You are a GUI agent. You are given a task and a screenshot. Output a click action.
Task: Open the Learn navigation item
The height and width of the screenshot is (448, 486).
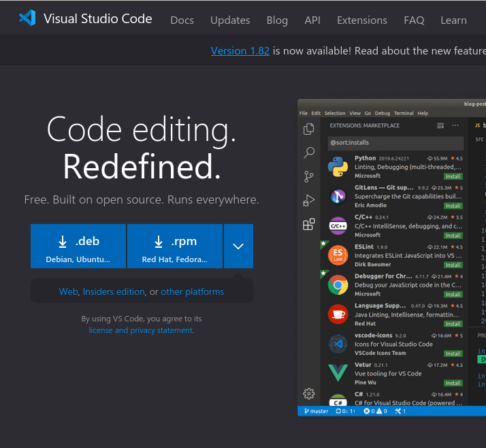[x=453, y=20]
